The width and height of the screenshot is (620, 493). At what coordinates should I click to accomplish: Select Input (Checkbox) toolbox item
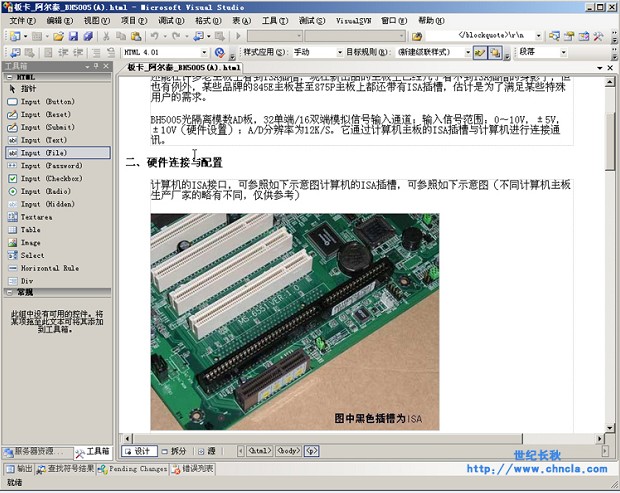[58, 178]
